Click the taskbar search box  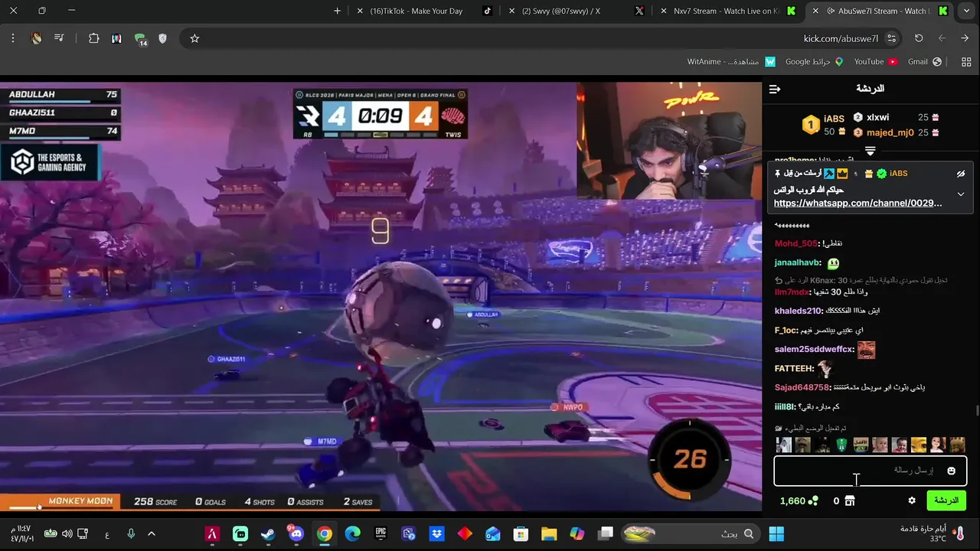pyautogui.click(x=689, y=533)
